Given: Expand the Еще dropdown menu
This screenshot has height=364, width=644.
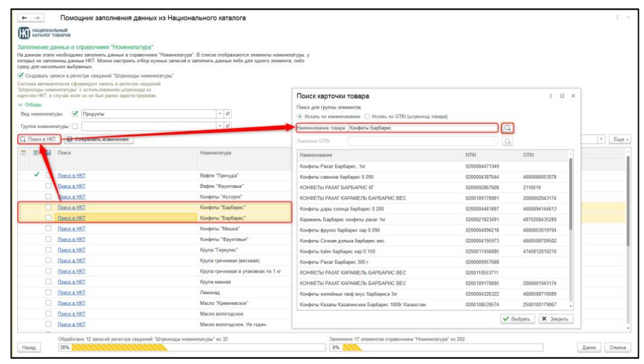Looking at the screenshot, I should click(x=619, y=139).
